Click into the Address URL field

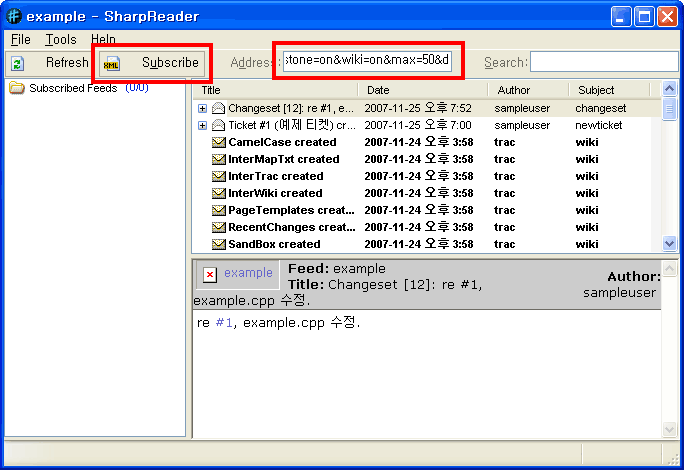click(x=367, y=62)
